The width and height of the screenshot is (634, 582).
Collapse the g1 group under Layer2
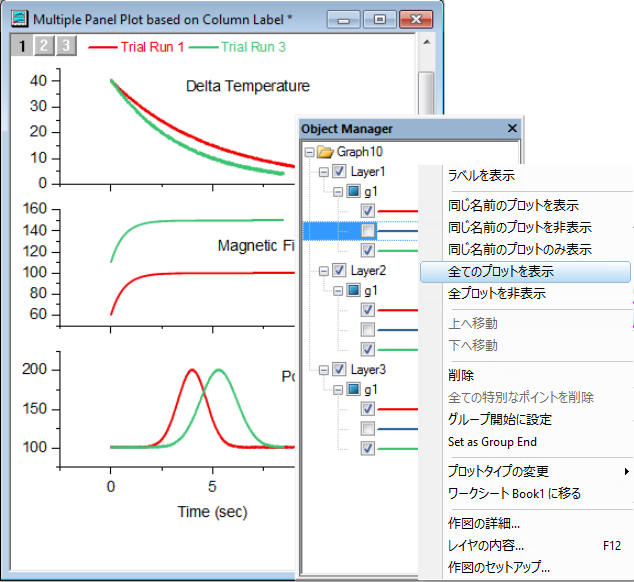[x=338, y=291]
